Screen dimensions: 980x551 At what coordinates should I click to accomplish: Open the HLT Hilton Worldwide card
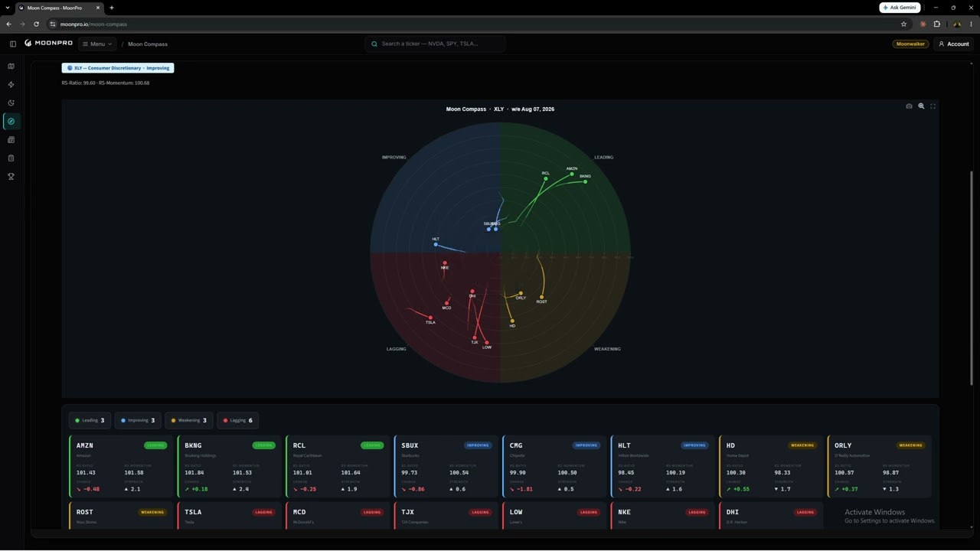(661, 467)
